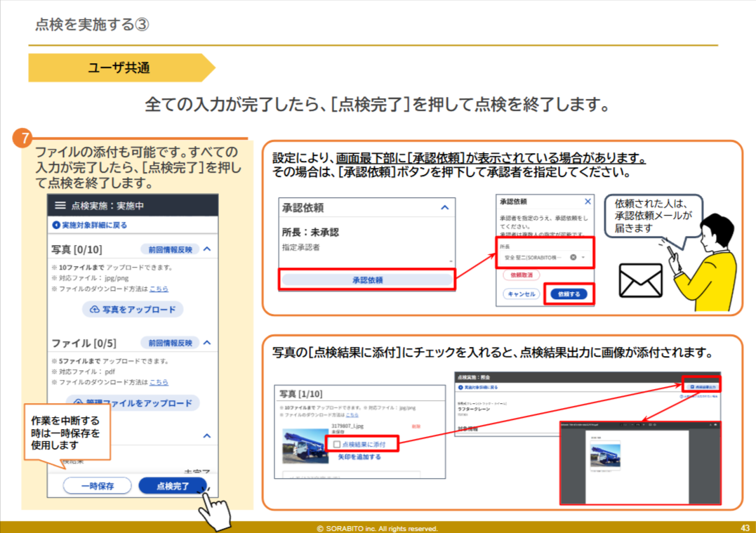This screenshot has height=533, width=756.
Task: Select the ユーザ共通 arrow tab label
Action: pos(119,68)
